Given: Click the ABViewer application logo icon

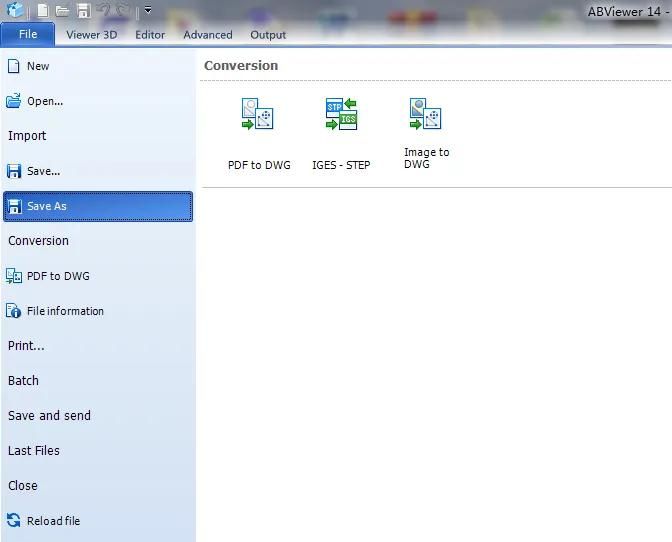Looking at the screenshot, I should click(x=14, y=9).
